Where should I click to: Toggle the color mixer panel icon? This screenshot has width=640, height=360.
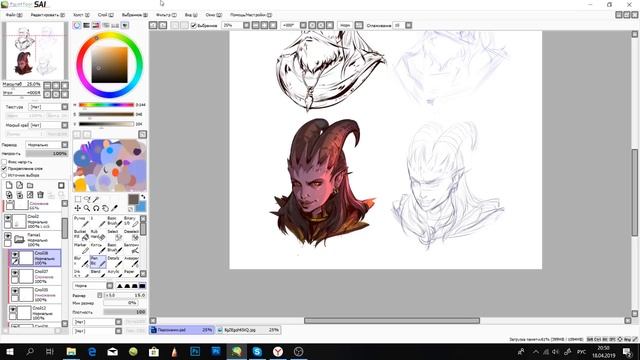[x=105, y=25]
